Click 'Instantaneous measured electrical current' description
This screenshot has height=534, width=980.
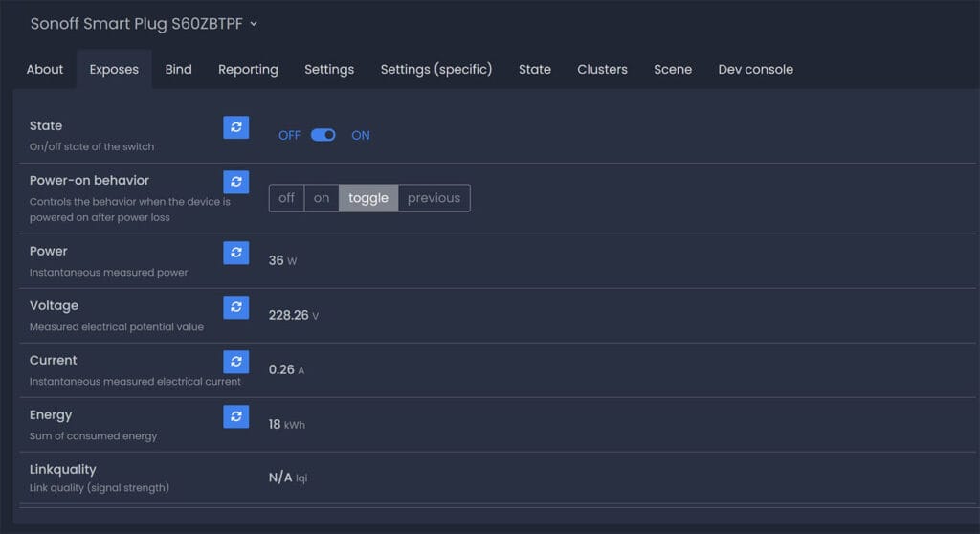135,382
